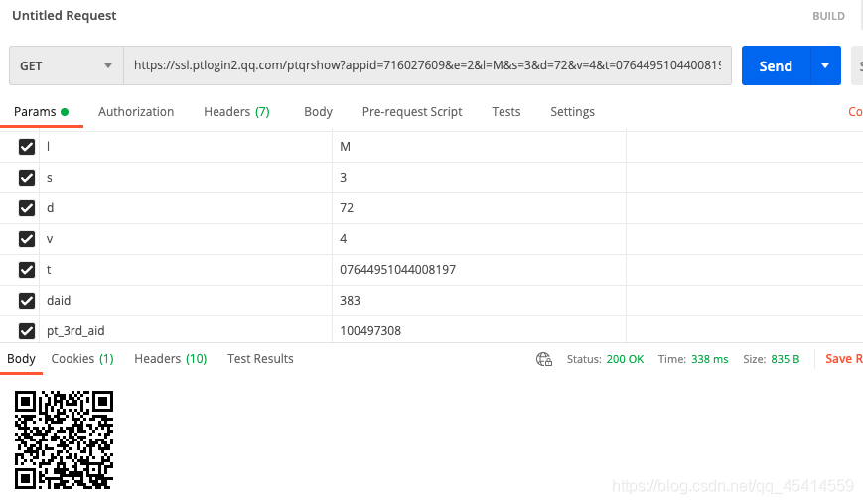Click the network globe icon near Status
Screen dimensions: 863x504
tap(544, 359)
